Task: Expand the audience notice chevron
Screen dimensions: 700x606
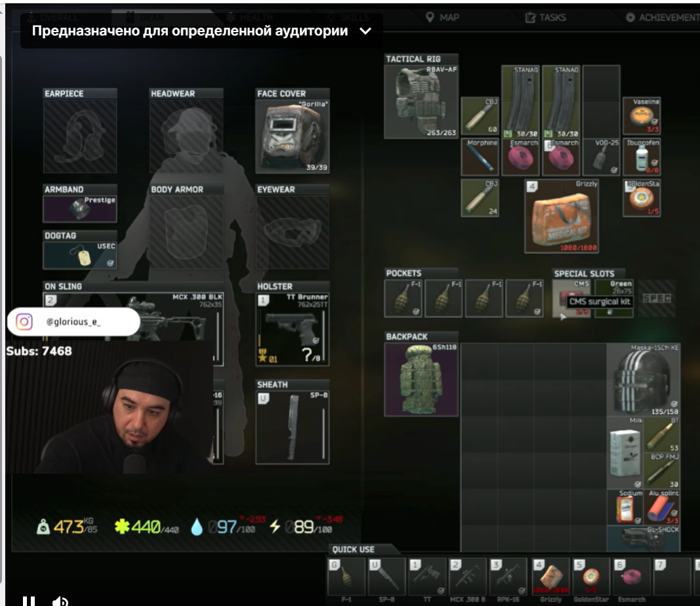Action: tap(365, 31)
